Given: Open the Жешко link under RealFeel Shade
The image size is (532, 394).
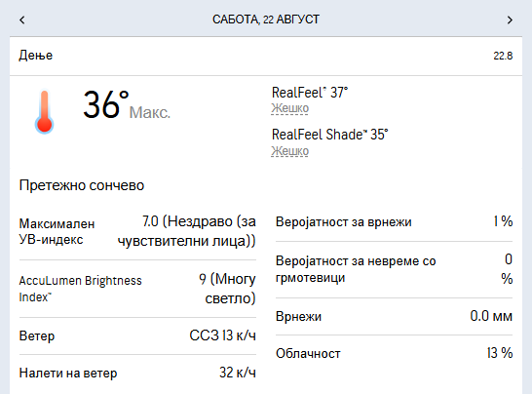Looking at the screenshot, I should pos(289,151).
